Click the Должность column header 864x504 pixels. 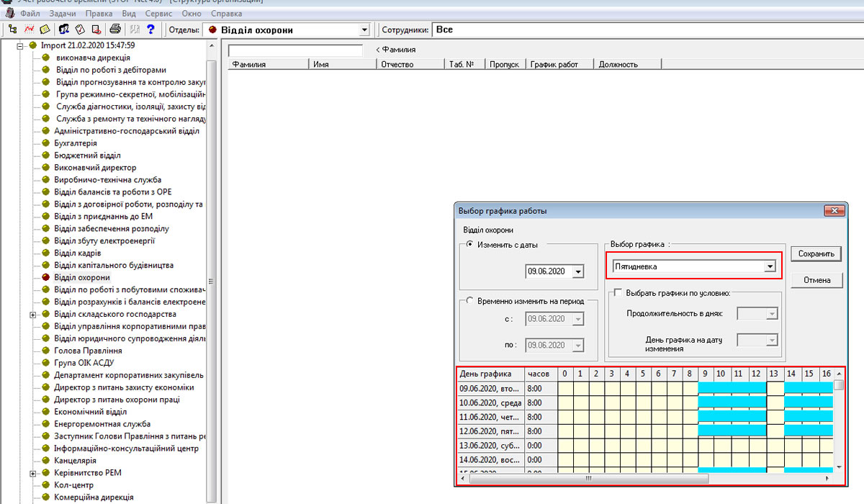(x=629, y=64)
